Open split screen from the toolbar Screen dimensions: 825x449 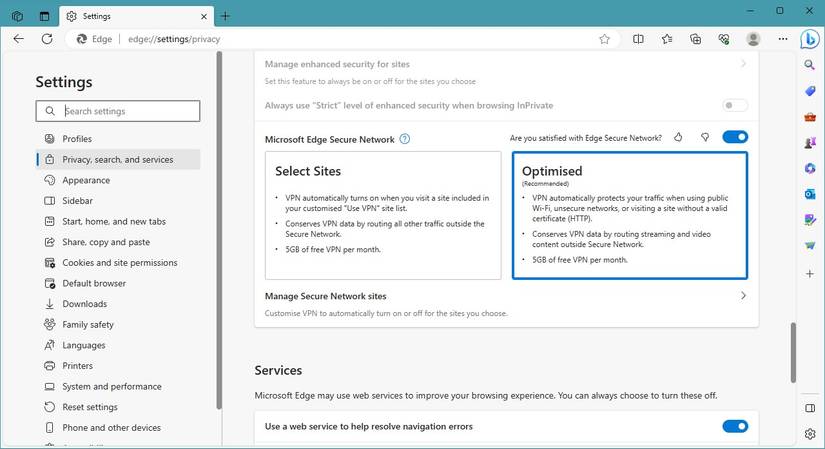click(638, 39)
